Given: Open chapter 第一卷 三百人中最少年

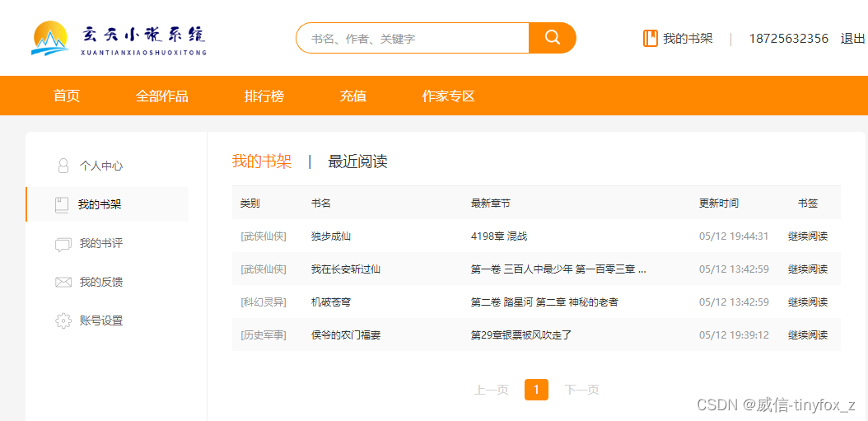Looking at the screenshot, I should click(x=558, y=269).
